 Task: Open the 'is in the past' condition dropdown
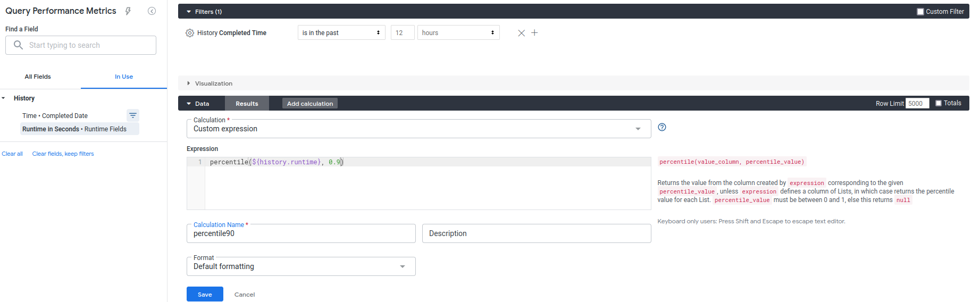coord(341,33)
